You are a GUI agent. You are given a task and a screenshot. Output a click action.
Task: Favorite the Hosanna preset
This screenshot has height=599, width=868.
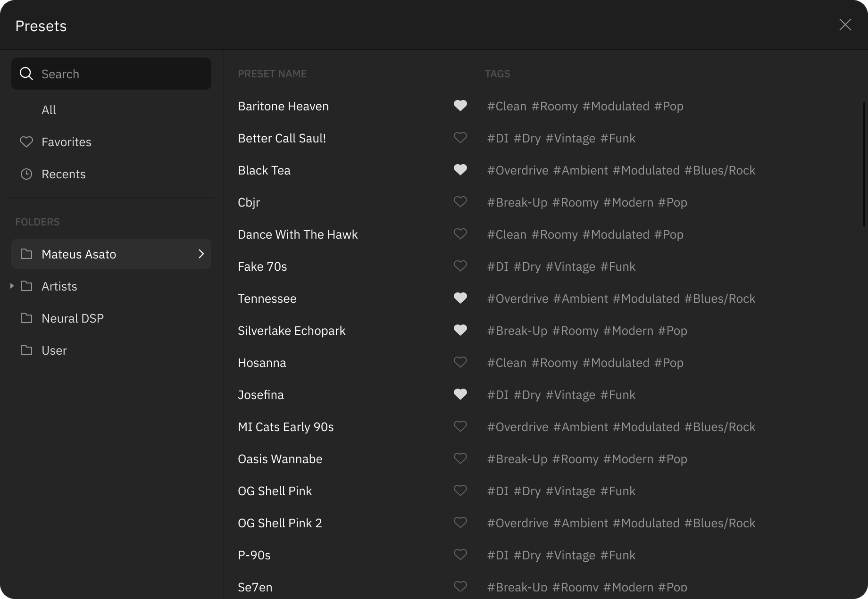point(460,362)
